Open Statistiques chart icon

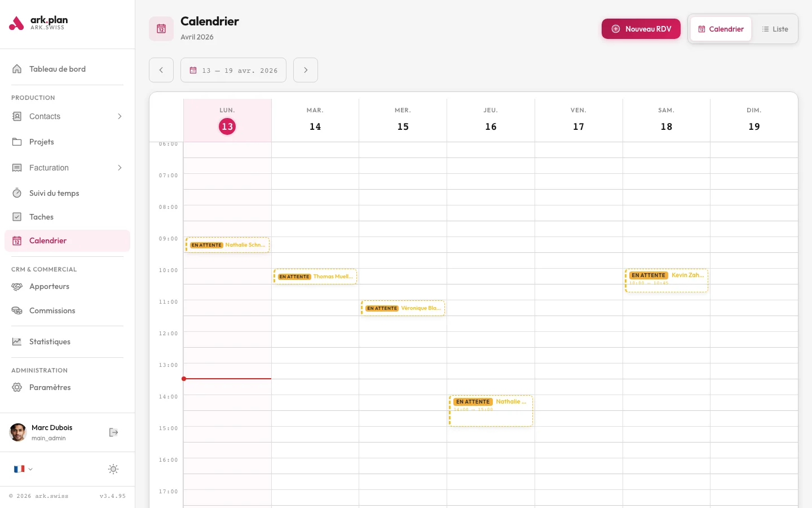coord(17,341)
